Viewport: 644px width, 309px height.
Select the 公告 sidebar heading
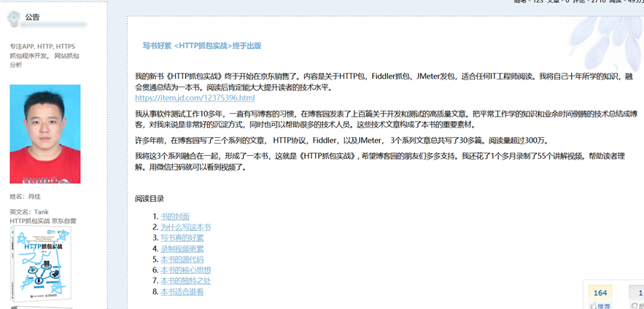pyautogui.click(x=32, y=17)
